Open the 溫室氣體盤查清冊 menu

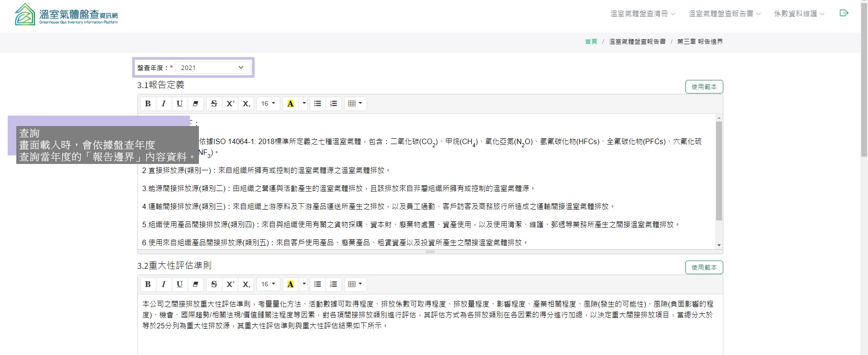coord(642,14)
